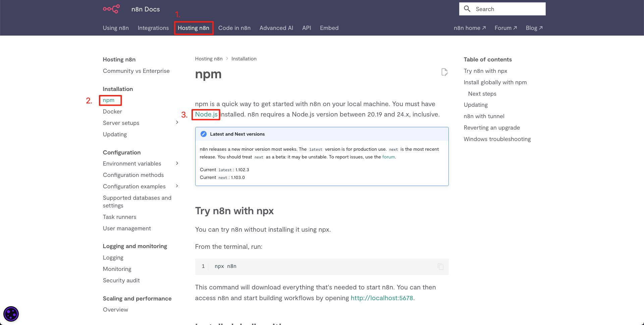The height and width of the screenshot is (325, 644).
Task: Click into the Search field
Action: tap(502, 9)
